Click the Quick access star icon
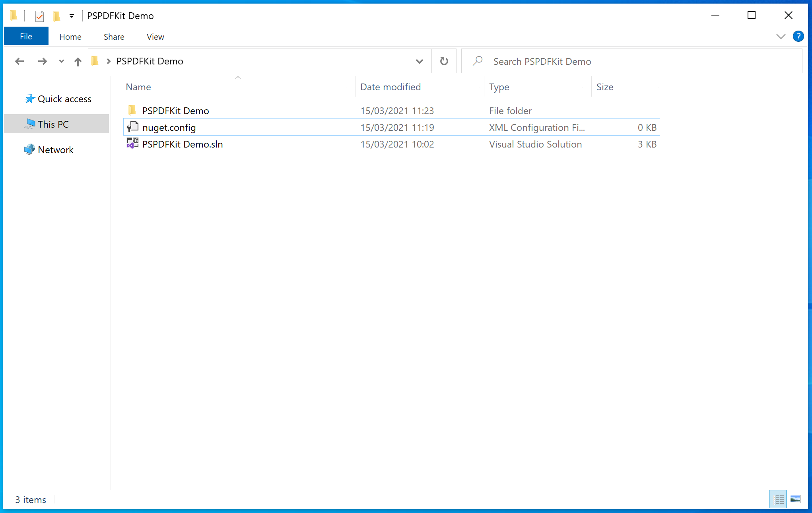812x513 pixels. [x=30, y=99]
